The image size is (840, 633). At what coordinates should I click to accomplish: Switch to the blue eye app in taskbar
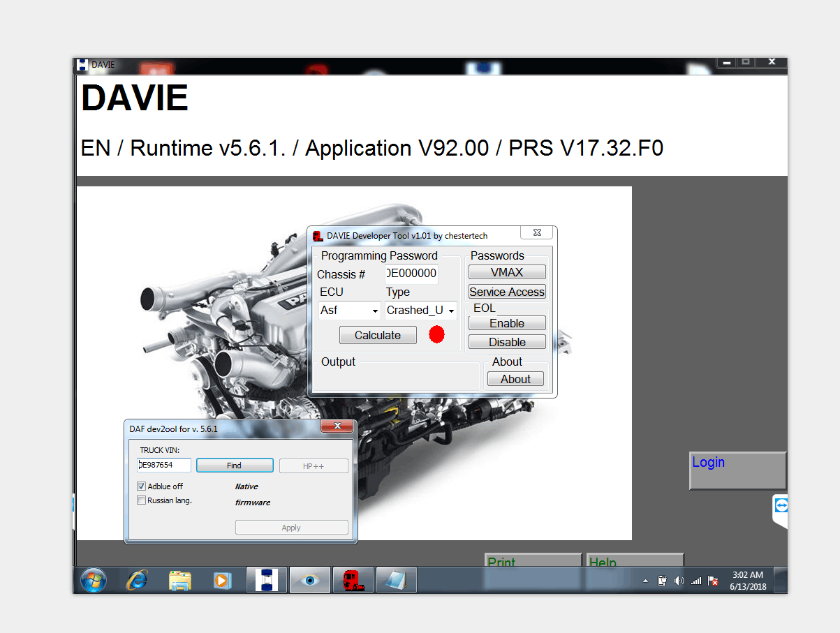click(x=310, y=580)
